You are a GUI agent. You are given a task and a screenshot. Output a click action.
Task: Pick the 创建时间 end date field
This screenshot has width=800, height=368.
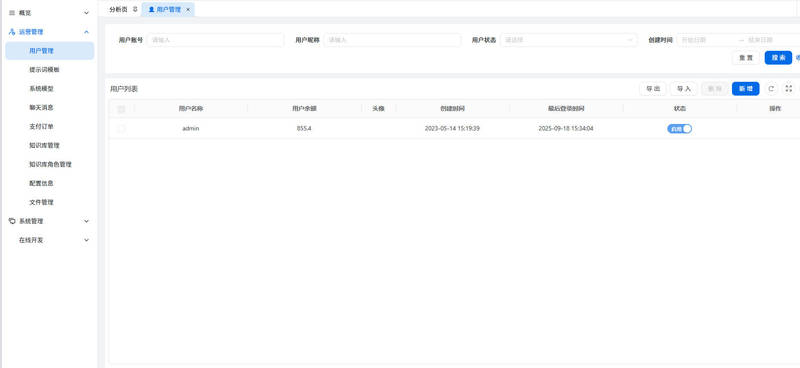coord(773,40)
